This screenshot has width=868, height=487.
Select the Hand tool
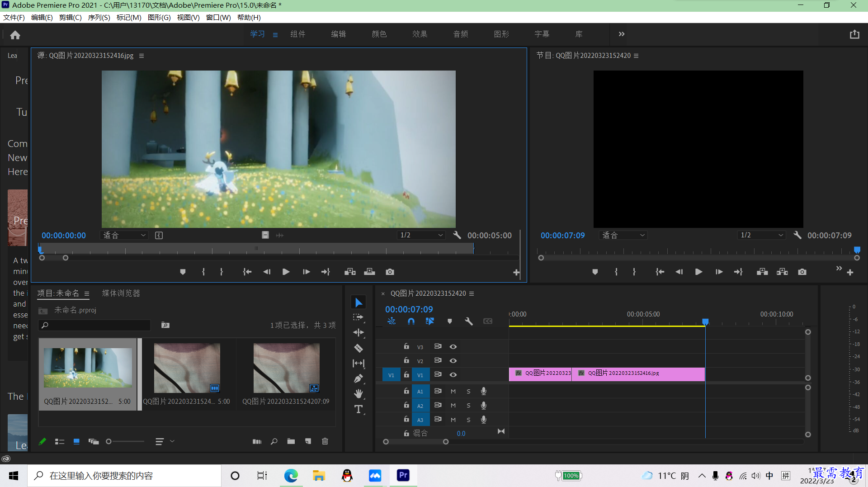(359, 394)
